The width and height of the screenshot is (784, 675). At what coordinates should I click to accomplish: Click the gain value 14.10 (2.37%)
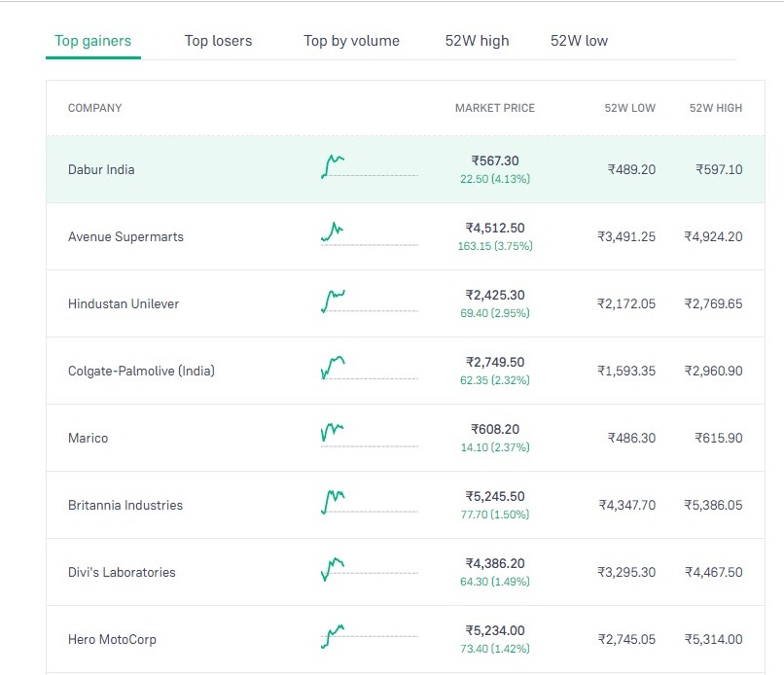point(495,447)
